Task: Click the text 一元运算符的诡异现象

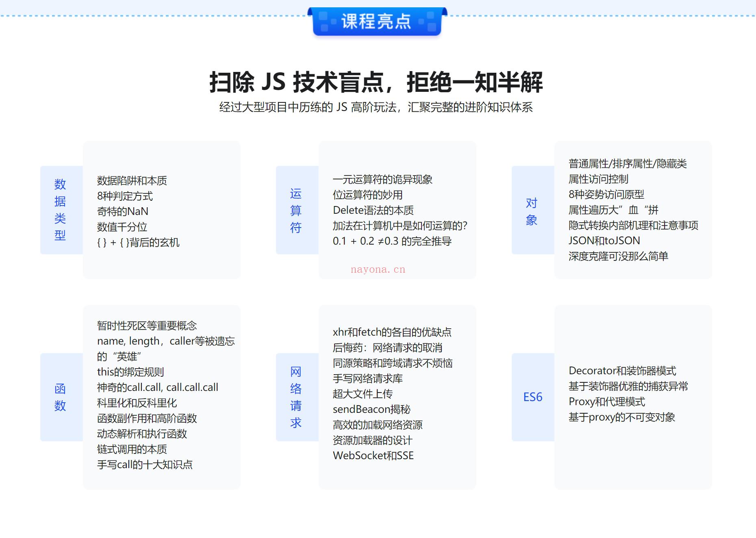Action: [382, 180]
